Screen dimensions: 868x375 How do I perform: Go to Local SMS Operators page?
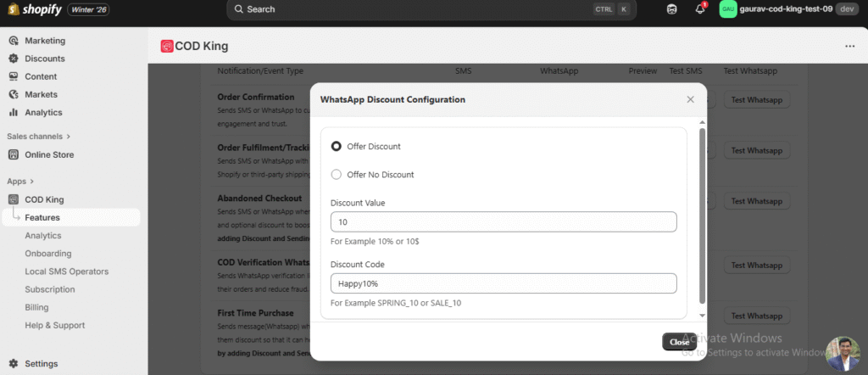(66, 271)
